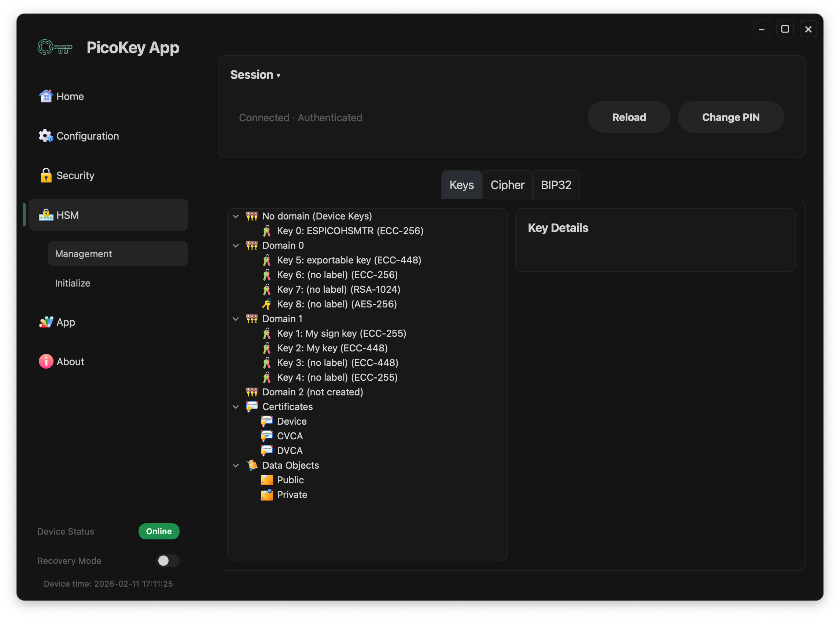Click the Device certificate icon

[266, 421]
